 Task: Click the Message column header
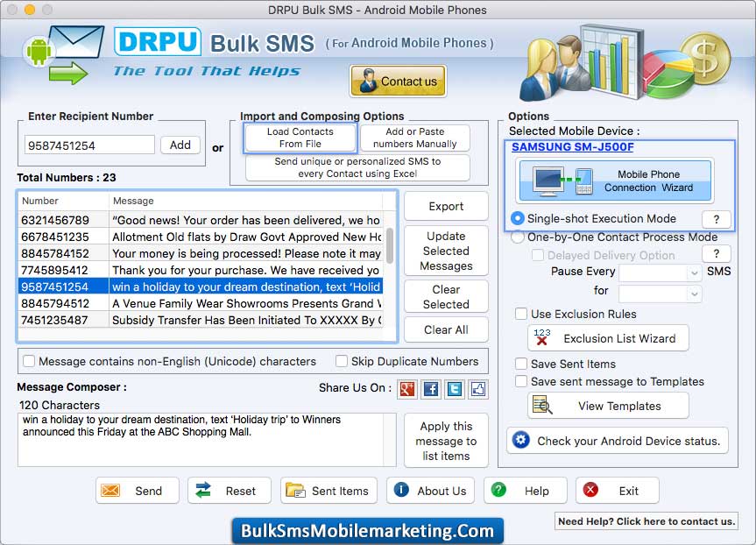coord(245,201)
